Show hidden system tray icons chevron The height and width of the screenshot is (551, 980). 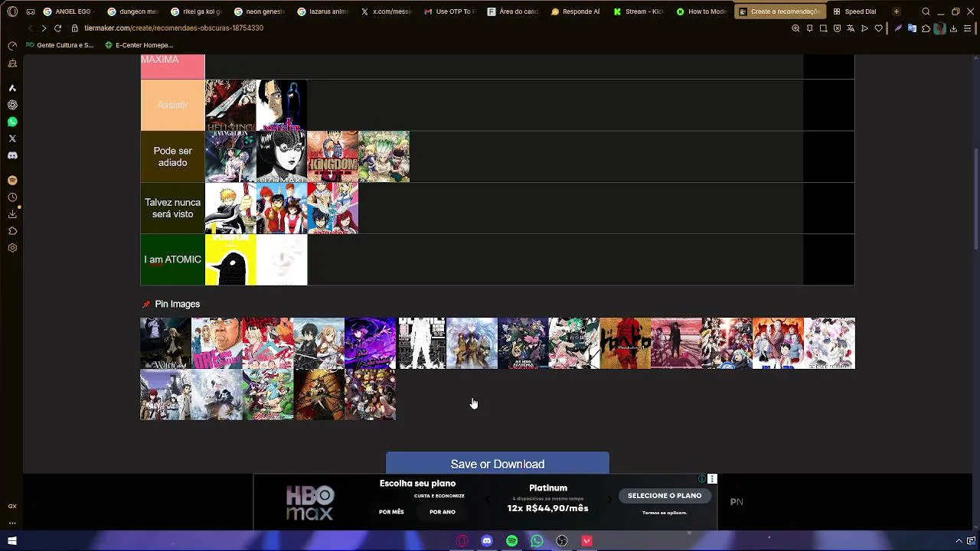point(959,541)
